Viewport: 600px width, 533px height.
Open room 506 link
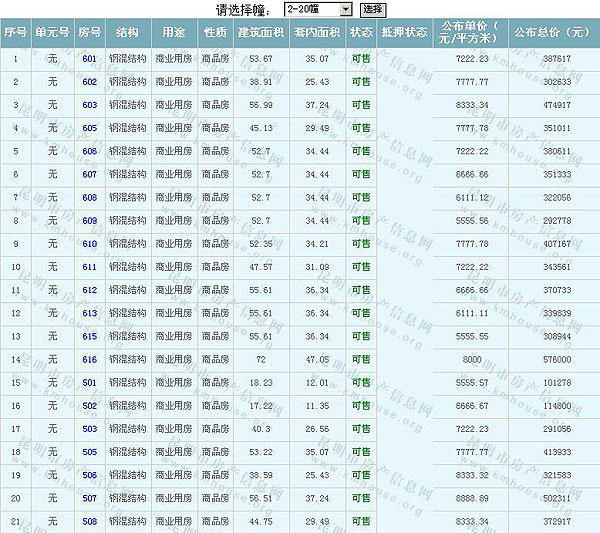(90, 474)
